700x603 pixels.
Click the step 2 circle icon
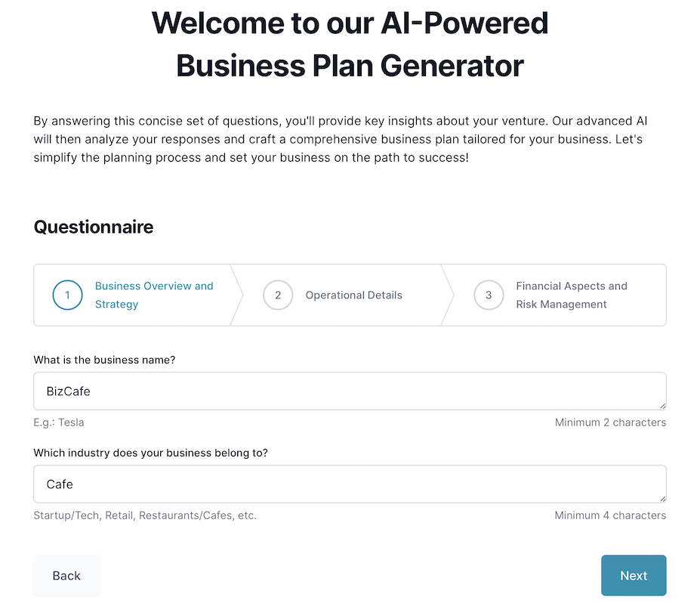[278, 295]
